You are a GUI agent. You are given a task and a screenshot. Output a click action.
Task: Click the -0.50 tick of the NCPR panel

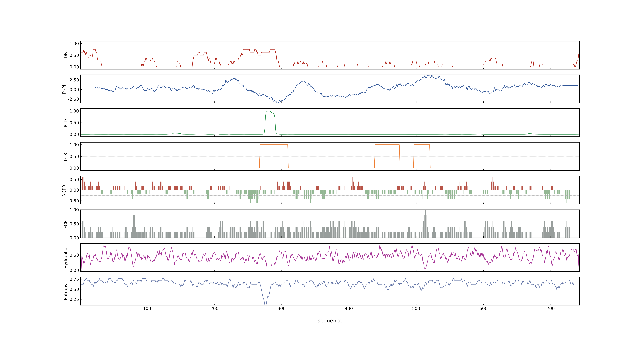pyautogui.click(x=73, y=201)
